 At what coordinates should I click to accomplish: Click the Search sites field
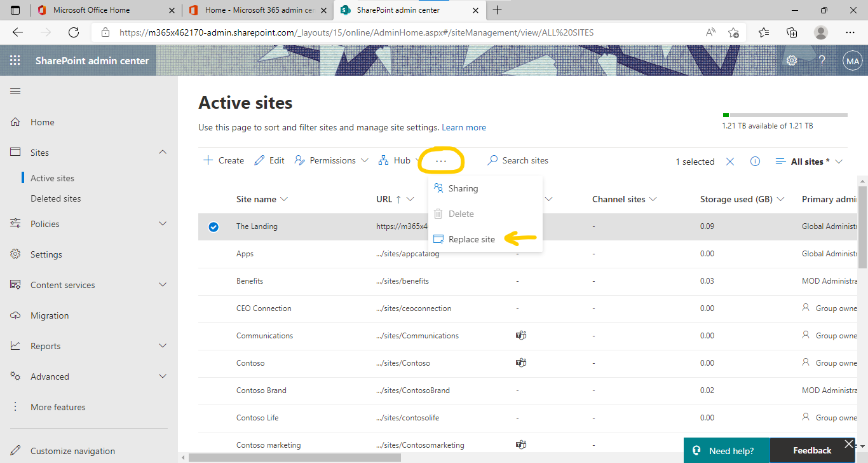pyautogui.click(x=525, y=160)
